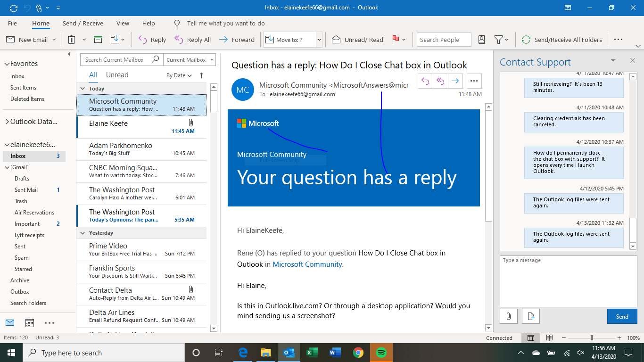This screenshot has width=644, height=362.
Task: Expand the Move to quick steps dropdown
Action: tap(319, 40)
